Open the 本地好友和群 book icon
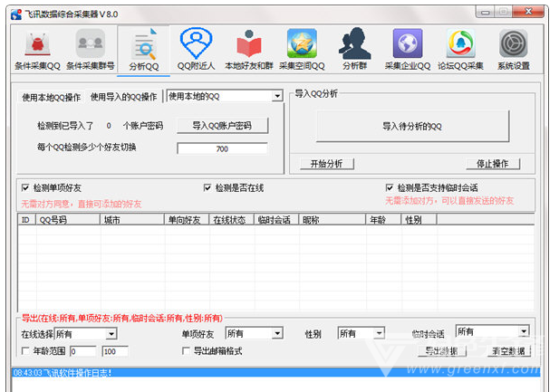 (x=249, y=51)
